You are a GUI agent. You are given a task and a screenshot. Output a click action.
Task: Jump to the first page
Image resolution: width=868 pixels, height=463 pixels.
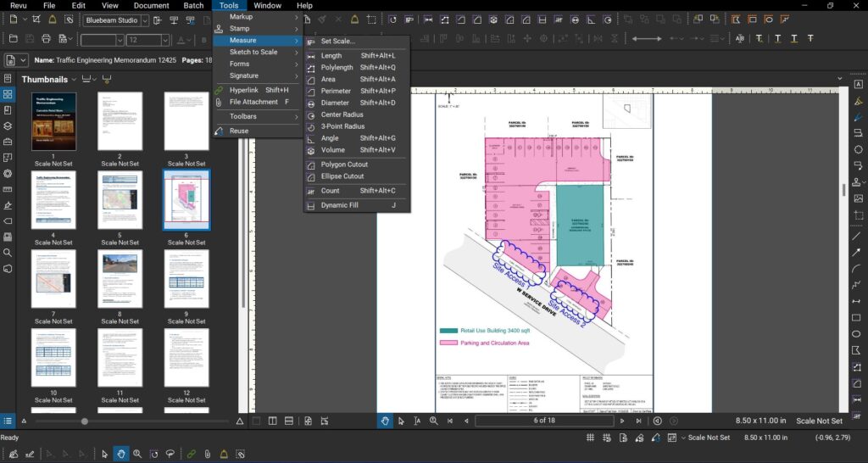point(450,421)
